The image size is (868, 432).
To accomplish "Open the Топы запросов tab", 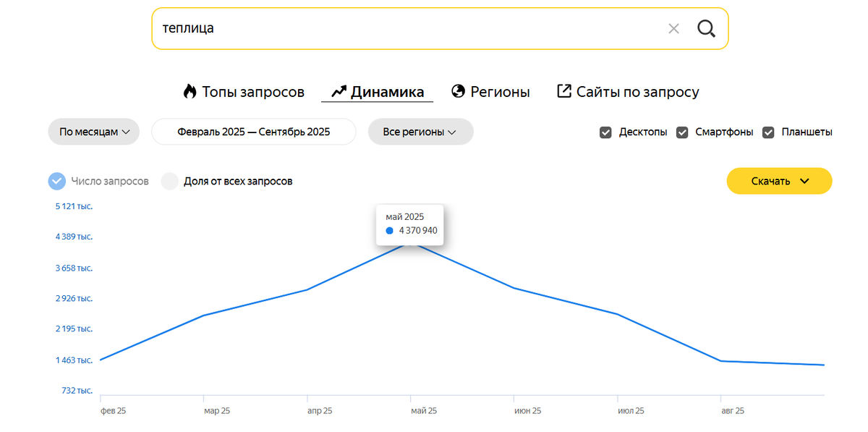I will pyautogui.click(x=243, y=92).
